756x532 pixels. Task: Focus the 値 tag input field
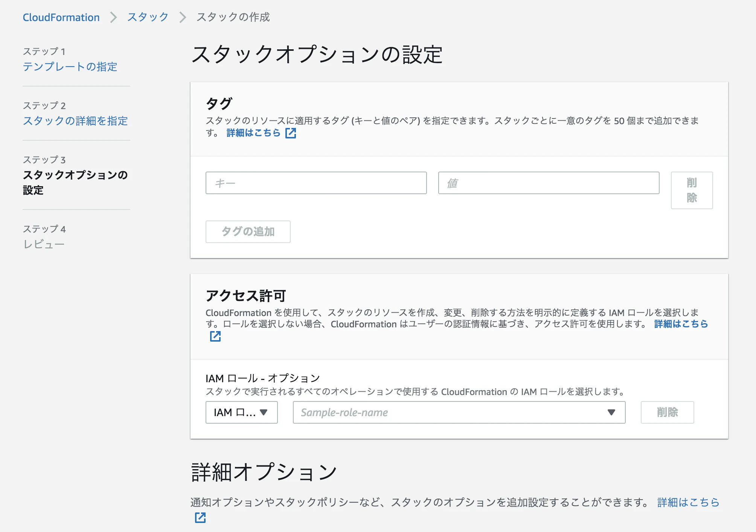point(549,183)
